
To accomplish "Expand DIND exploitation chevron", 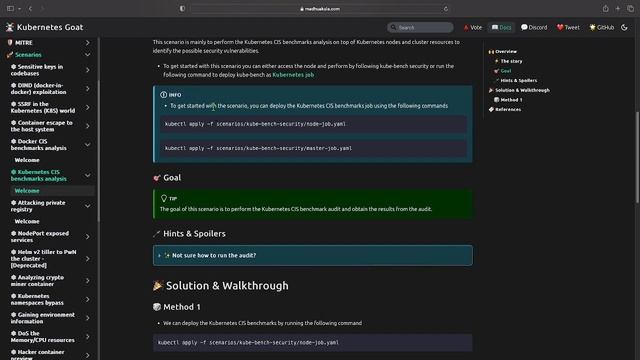I will tap(87, 89).
